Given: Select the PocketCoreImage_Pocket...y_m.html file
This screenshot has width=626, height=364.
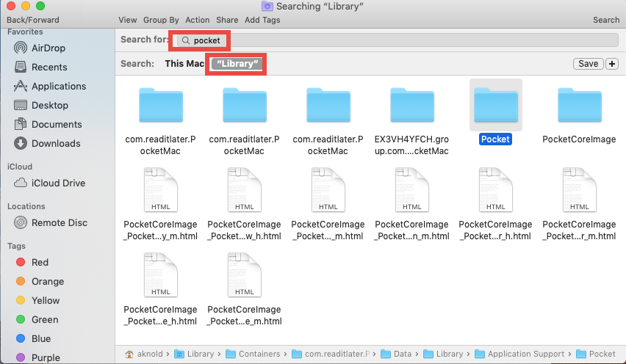Looking at the screenshot, I should 160,204.
